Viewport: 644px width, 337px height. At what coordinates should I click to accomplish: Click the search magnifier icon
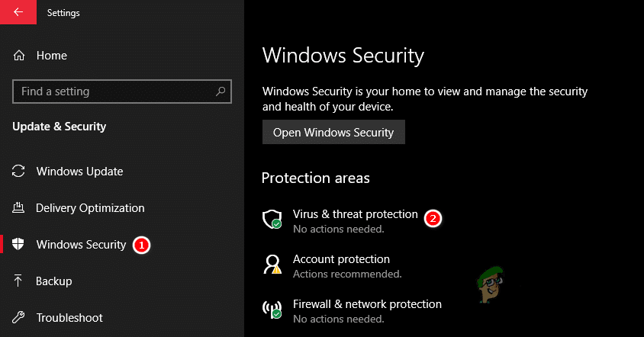coord(221,91)
